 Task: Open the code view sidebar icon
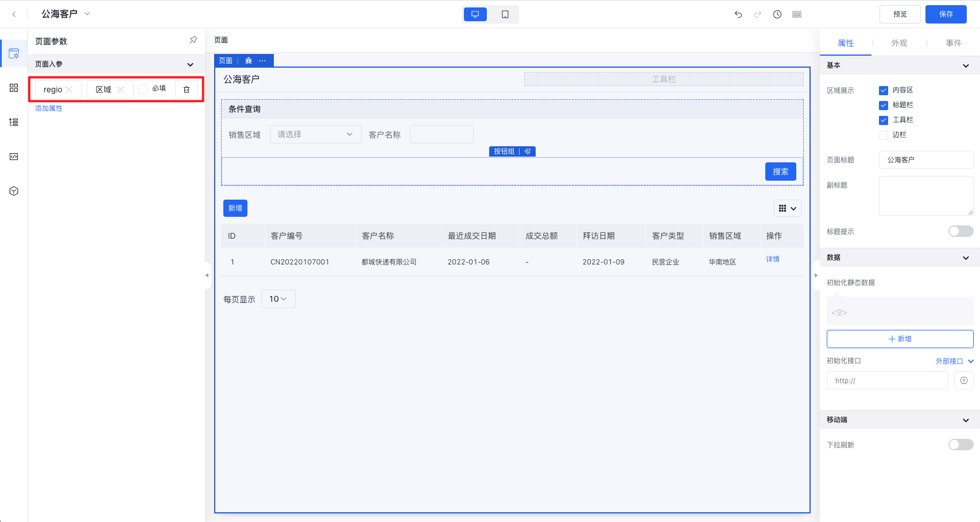[x=14, y=157]
